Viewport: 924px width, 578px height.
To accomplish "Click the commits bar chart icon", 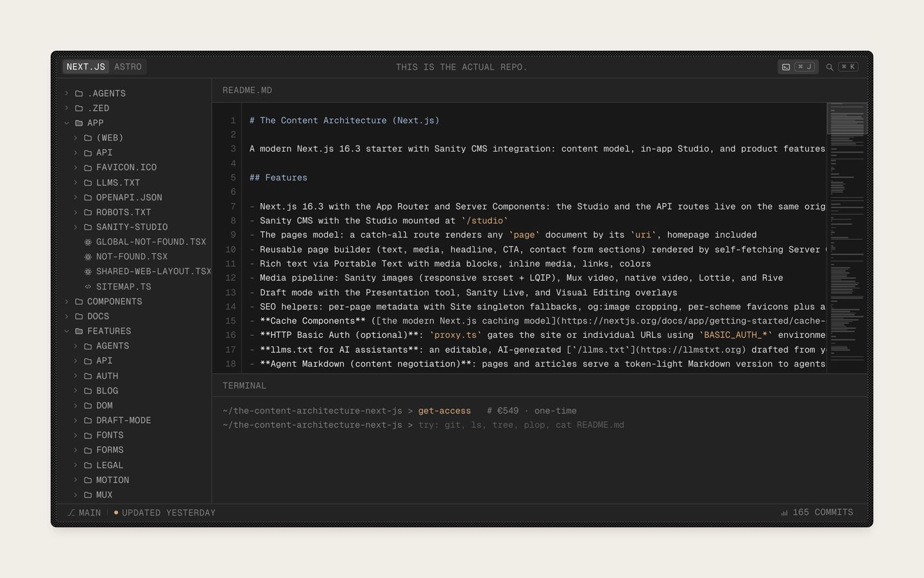I will click(x=784, y=512).
